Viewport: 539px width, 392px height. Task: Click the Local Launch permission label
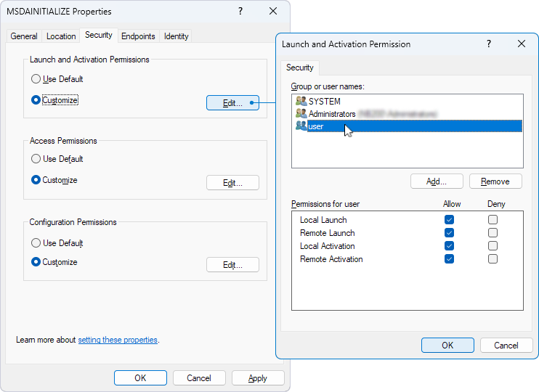323,220
